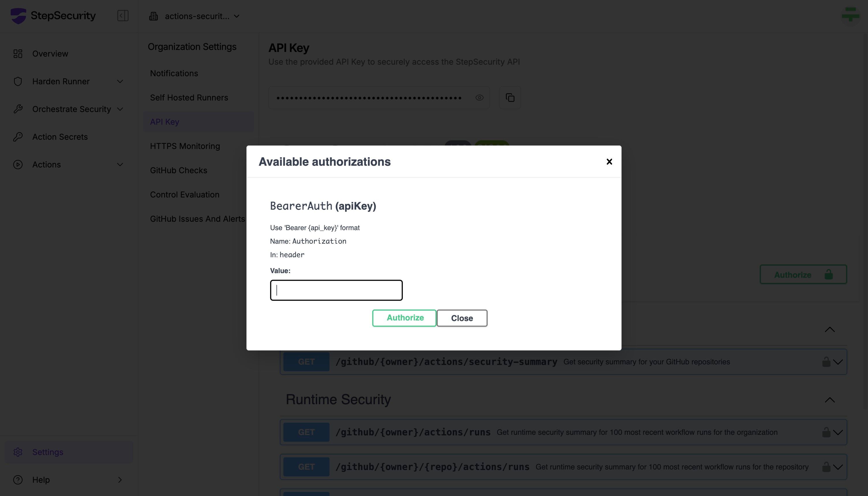
Task: Expand the Actions menu chevron
Action: pyautogui.click(x=120, y=165)
